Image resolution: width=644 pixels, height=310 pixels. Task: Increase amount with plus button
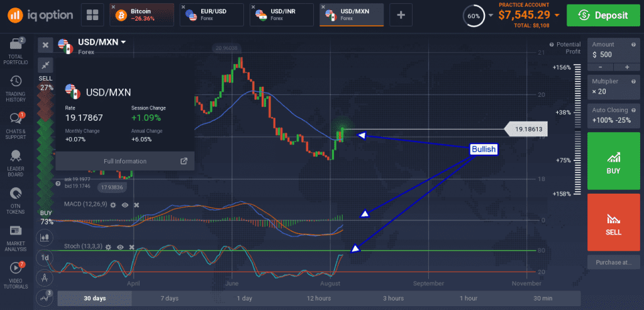[627, 67]
